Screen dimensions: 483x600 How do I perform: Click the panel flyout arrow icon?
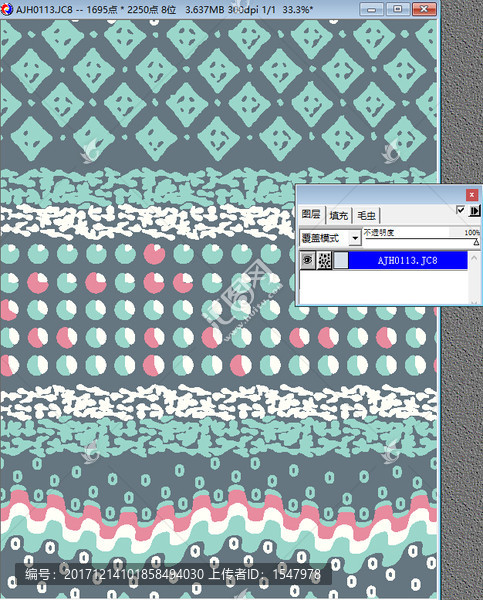click(x=475, y=210)
